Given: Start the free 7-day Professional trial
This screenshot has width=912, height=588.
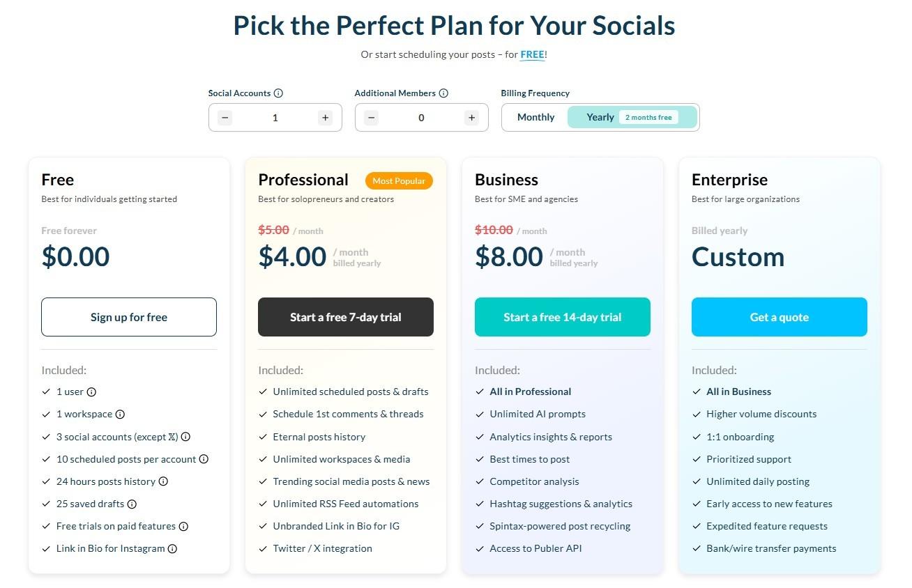Looking at the screenshot, I should pos(345,316).
